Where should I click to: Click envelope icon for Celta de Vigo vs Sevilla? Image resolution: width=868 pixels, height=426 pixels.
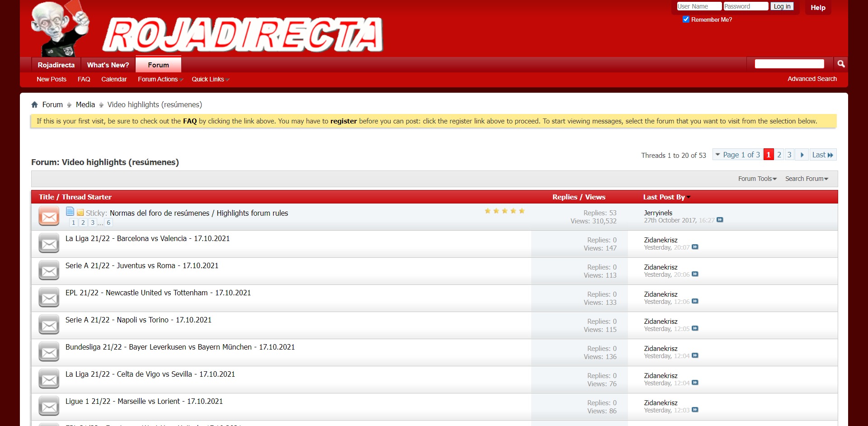tap(49, 379)
